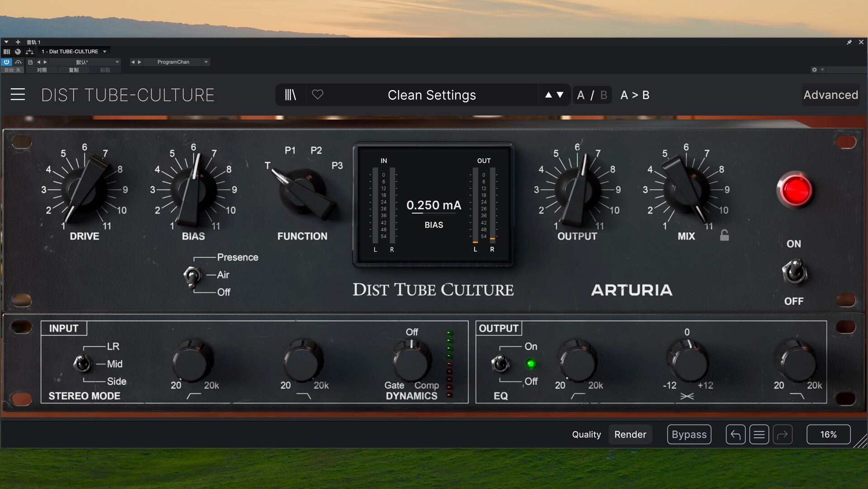Toggle automation mode 自动: 关
Viewport: 868px width, 489px height.
coord(13,70)
